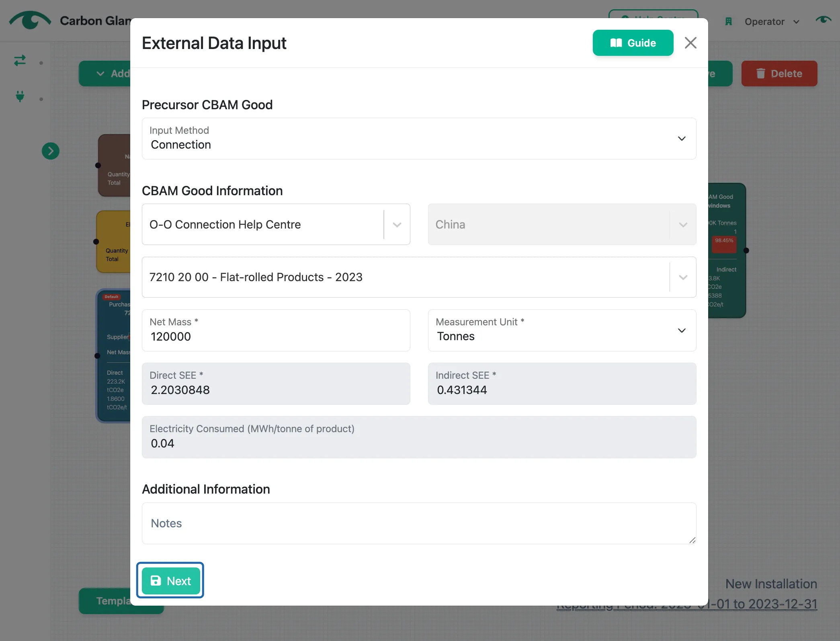Click the Carbon Glance logo icon
This screenshot has width=840, height=641.
(x=30, y=20)
